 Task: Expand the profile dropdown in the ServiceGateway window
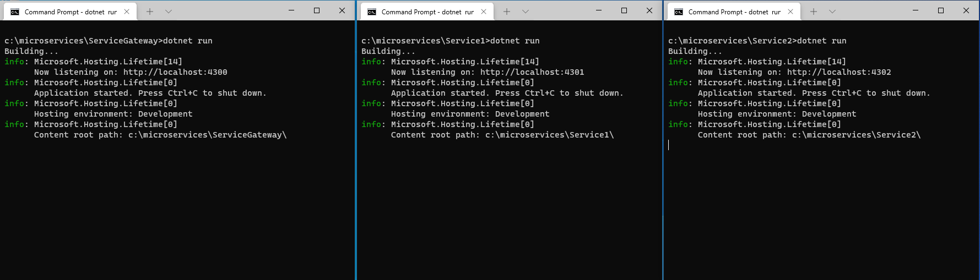pos(169,12)
